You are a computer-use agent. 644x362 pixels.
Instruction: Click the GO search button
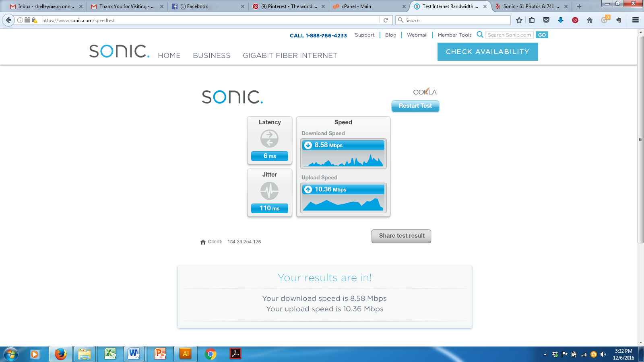click(542, 35)
